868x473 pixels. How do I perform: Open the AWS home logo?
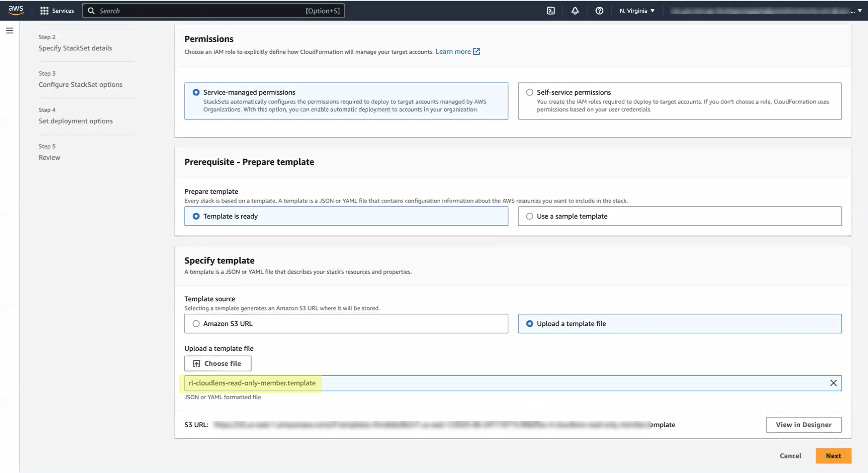[16, 10]
